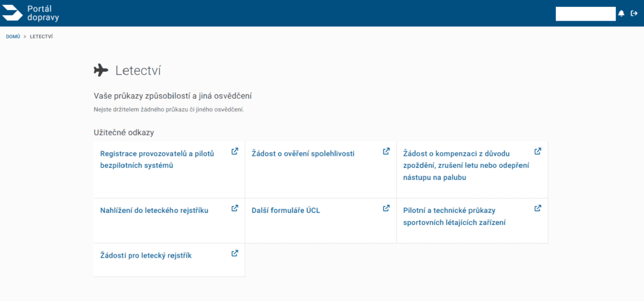Click external link icon for Žádosti pro letecký rejstřík

tap(235, 253)
